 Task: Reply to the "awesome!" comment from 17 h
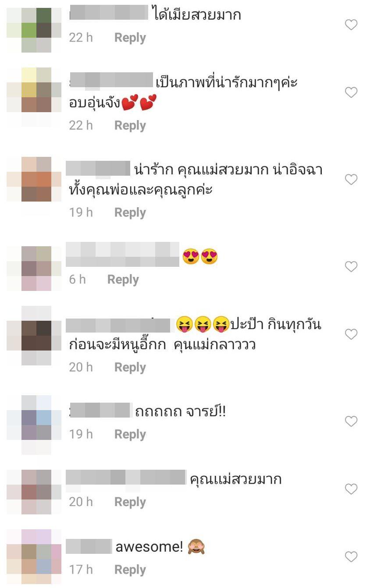pyautogui.click(x=130, y=570)
